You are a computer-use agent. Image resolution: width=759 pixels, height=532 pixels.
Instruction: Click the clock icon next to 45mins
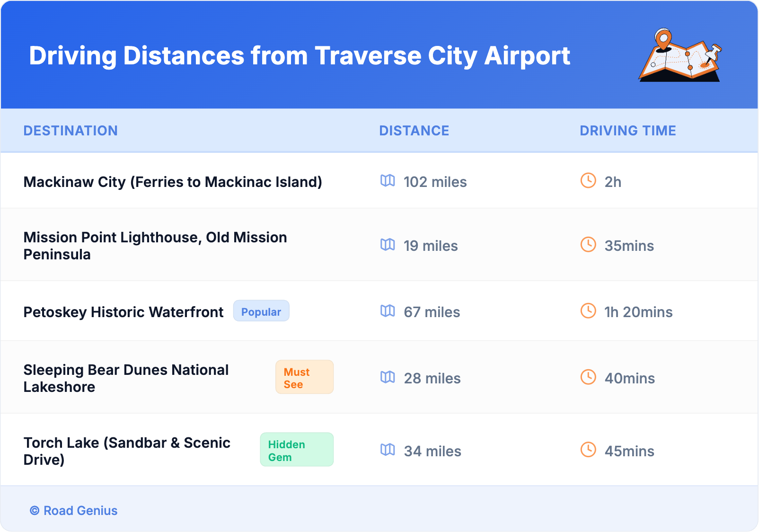tap(588, 450)
